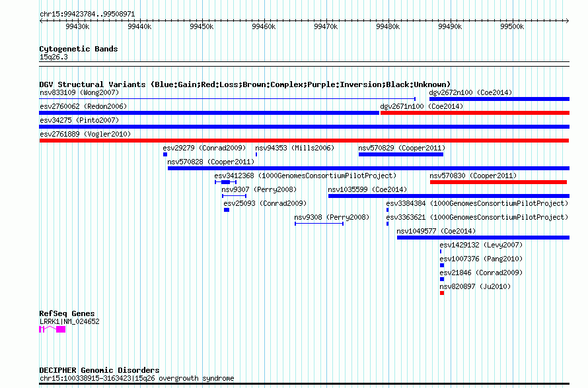Select the esv1429132 thin blue marker

point(441,251)
